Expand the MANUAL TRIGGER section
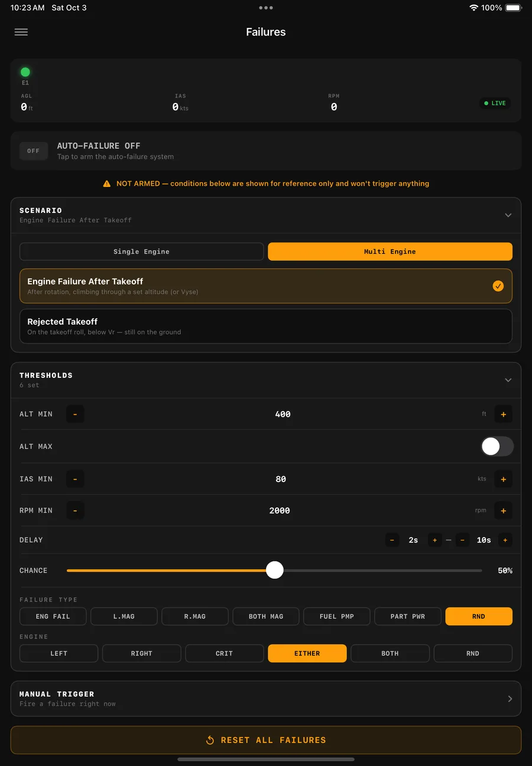Viewport: 532px width, 766px height. 266,699
